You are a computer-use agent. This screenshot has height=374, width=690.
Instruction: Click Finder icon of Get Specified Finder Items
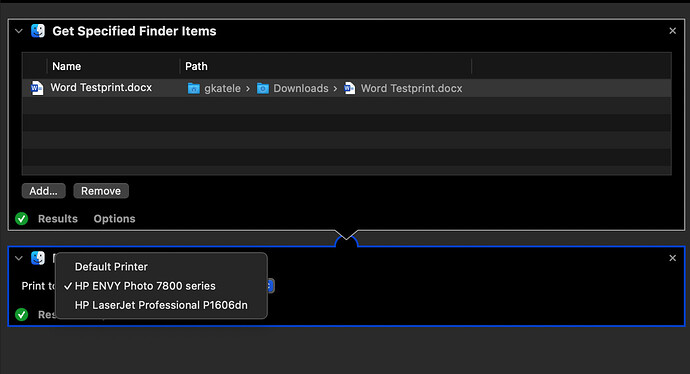(38, 31)
